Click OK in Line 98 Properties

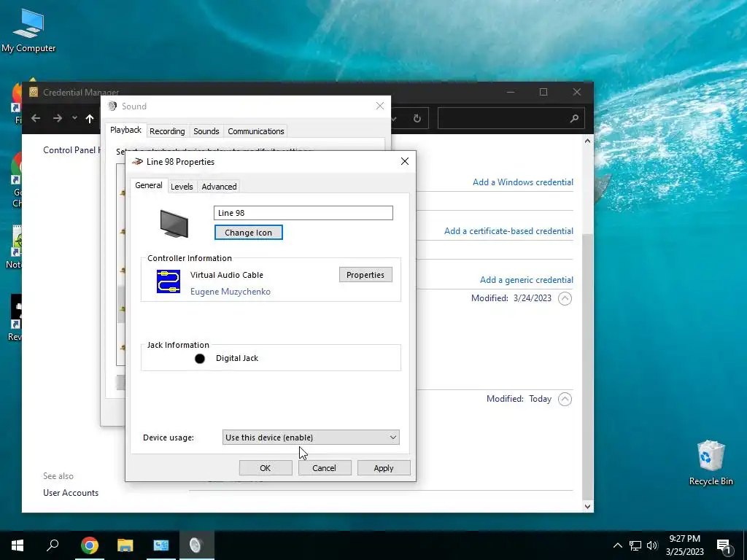266,468
